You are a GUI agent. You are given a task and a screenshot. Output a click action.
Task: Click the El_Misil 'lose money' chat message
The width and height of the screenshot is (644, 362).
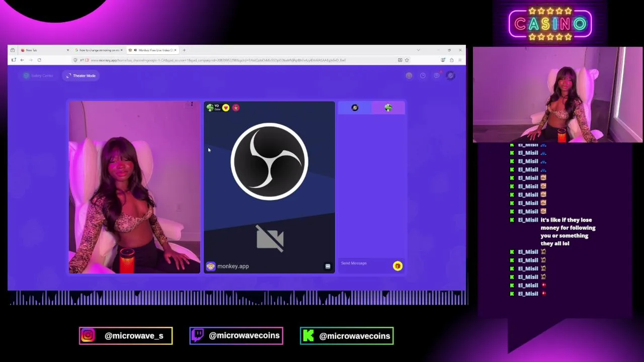click(568, 231)
